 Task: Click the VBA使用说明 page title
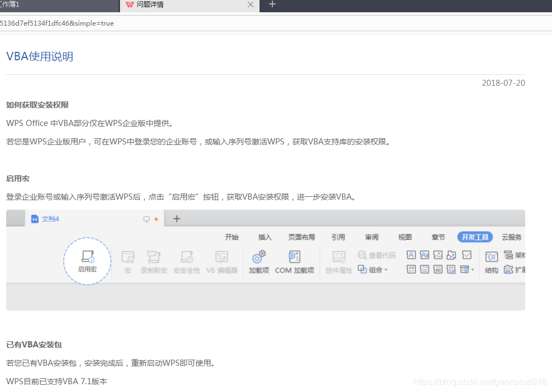point(40,56)
